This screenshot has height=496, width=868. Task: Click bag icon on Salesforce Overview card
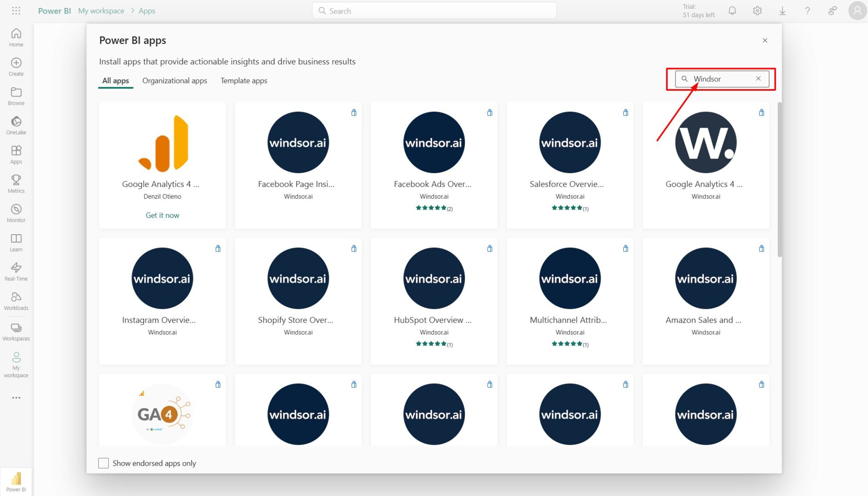[x=626, y=113]
